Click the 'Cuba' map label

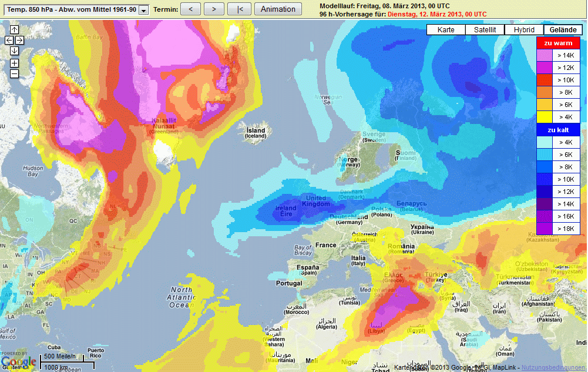[x=54, y=347]
